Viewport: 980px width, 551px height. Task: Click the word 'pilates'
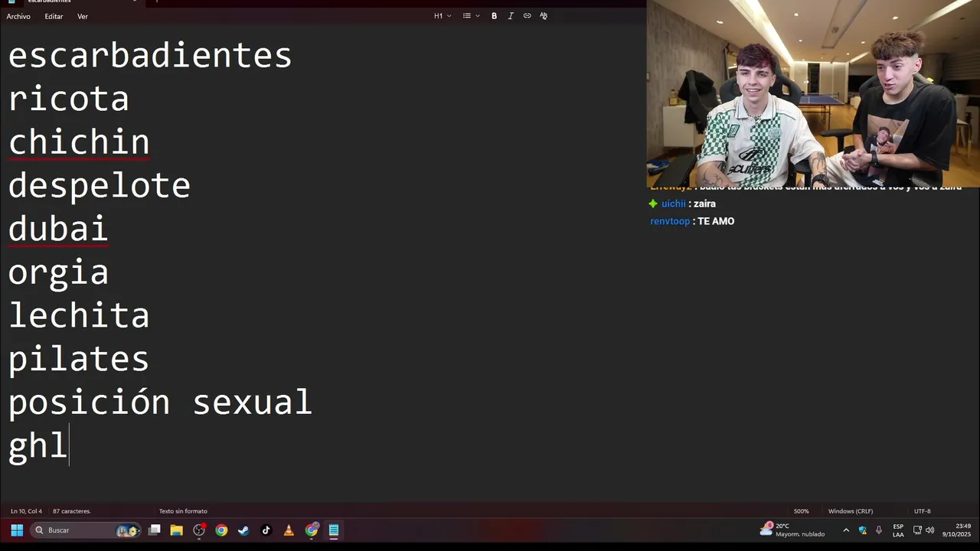pyautogui.click(x=79, y=360)
